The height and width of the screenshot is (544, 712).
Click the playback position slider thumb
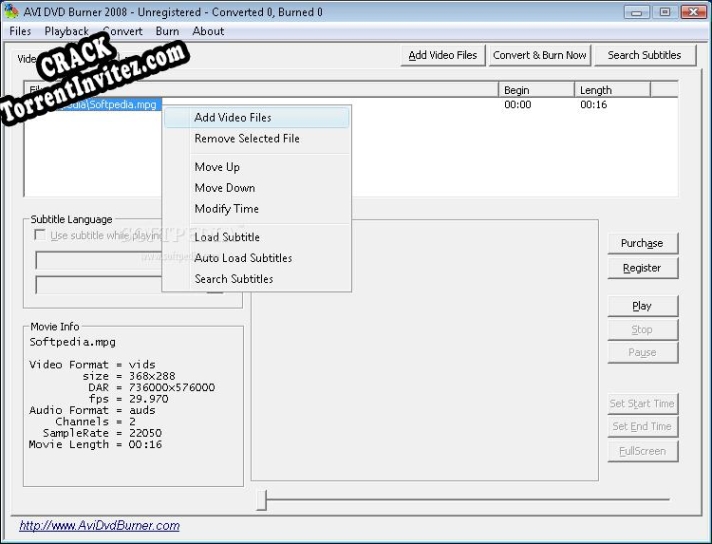click(x=261, y=500)
